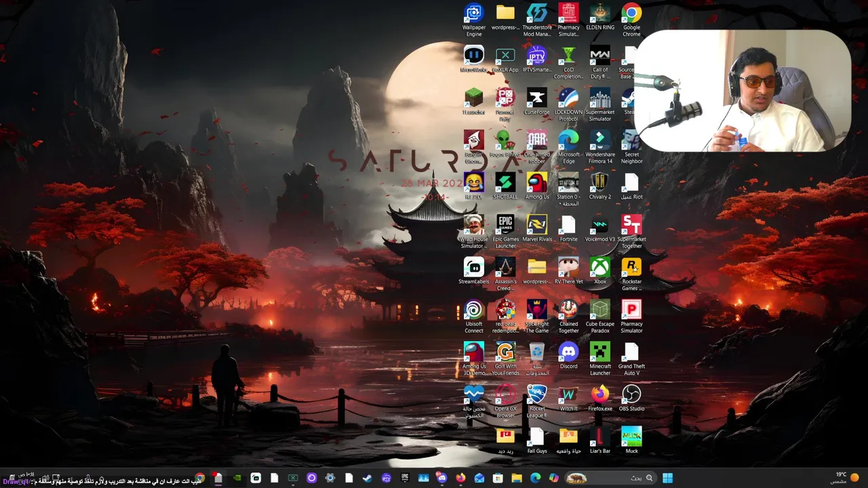Image resolution: width=868 pixels, height=488 pixels.
Task: Select the Muck desktop icon
Action: (631, 441)
